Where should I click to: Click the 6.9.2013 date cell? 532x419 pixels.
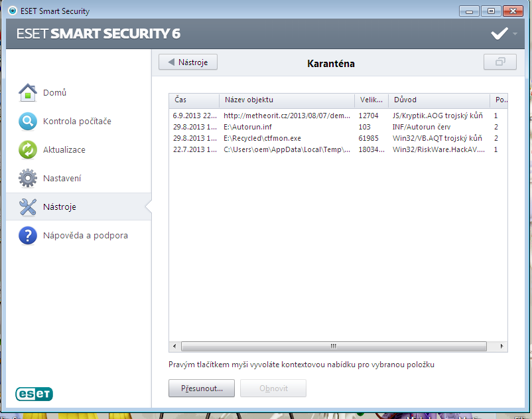point(195,116)
